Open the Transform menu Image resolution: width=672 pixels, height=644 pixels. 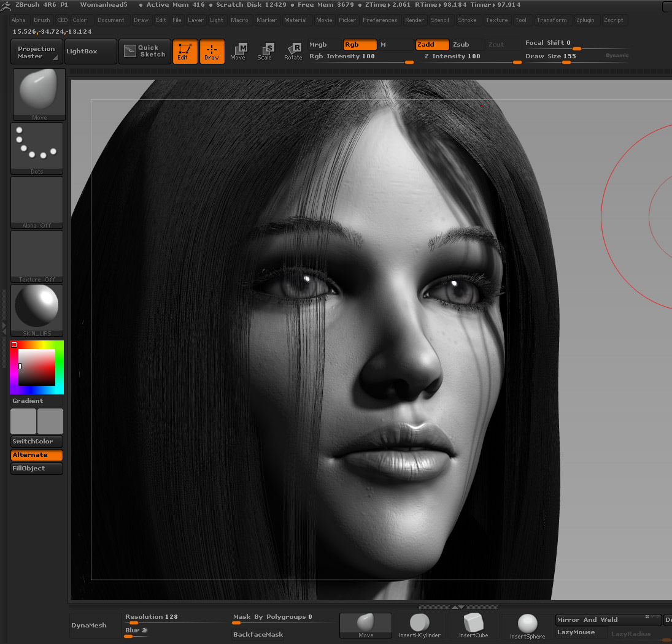pos(552,20)
